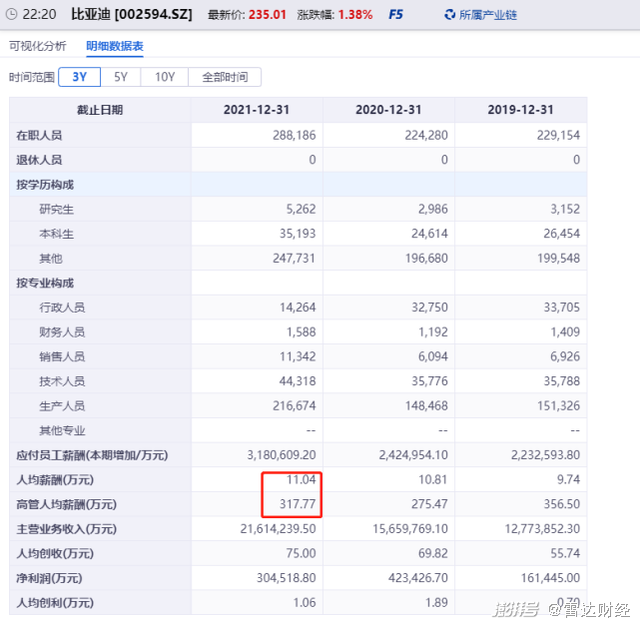Click the 人均薪酬 2021 value 11.04

point(300,480)
